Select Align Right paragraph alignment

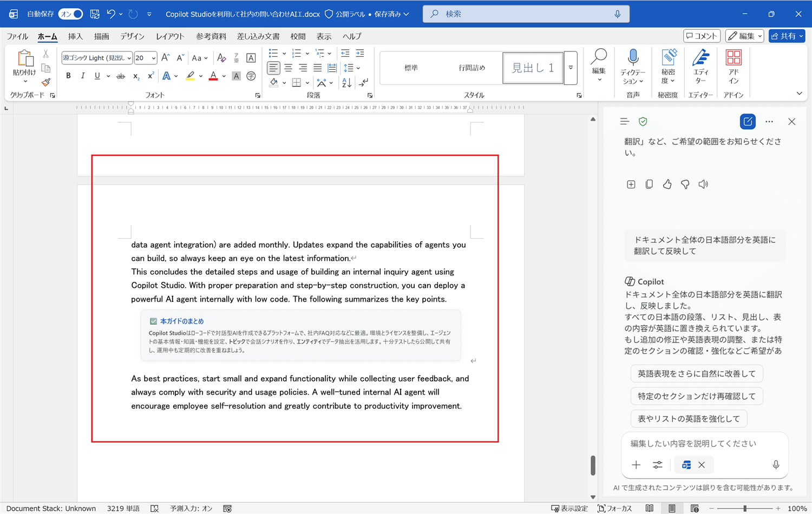click(x=303, y=68)
